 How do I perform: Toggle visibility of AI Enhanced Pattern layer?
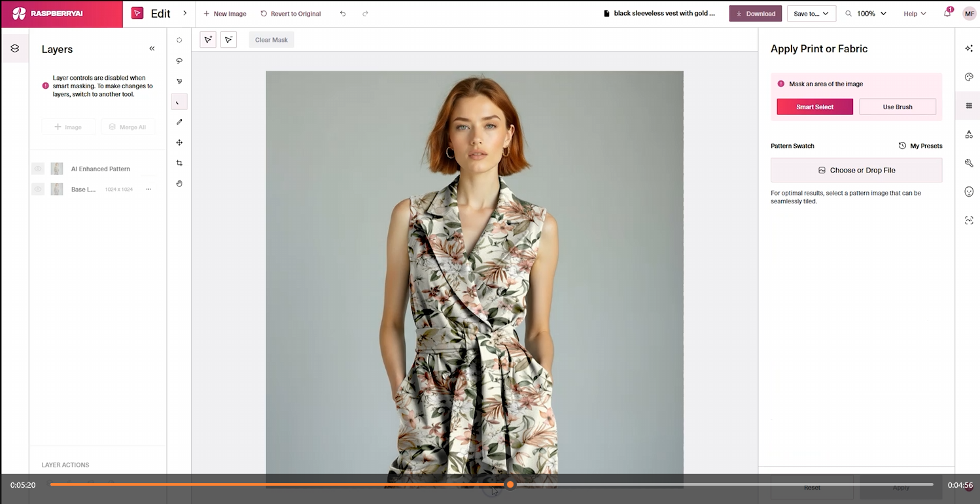[38, 169]
